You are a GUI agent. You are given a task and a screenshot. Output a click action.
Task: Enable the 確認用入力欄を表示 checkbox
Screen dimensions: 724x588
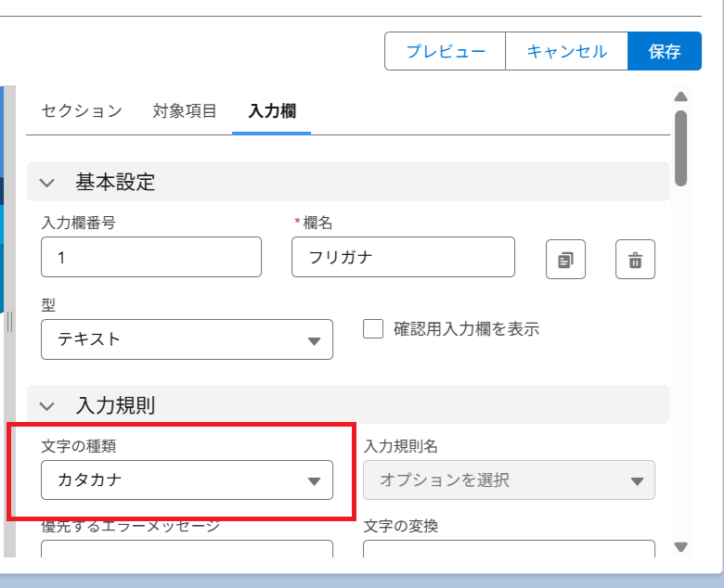373,329
